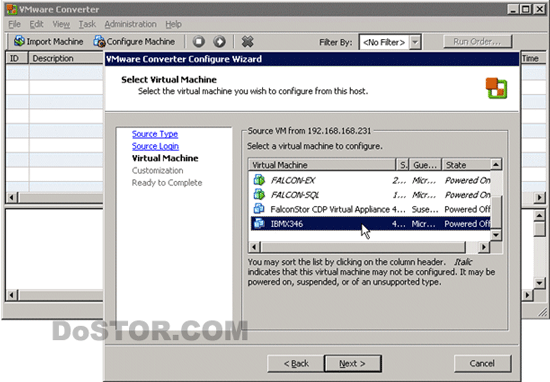Click VM list horizontal scrollbar right arrow

pyautogui.click(x=484, y=247)
